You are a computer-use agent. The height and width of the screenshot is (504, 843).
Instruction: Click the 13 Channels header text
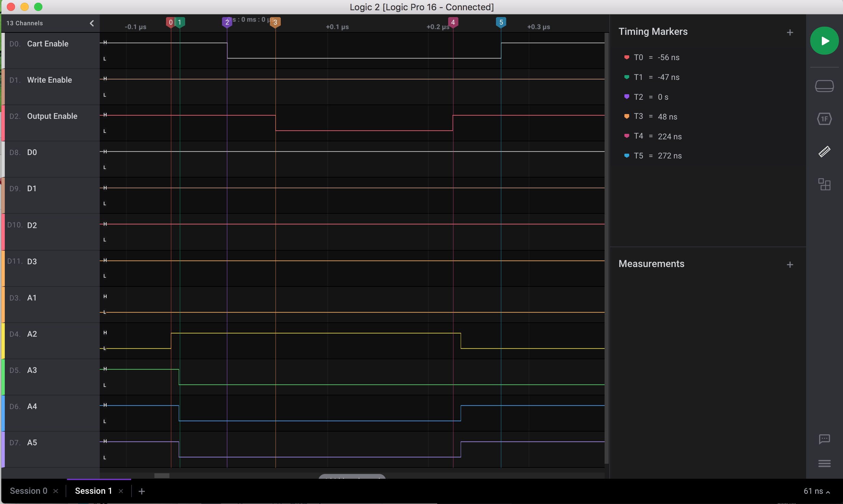[x=25, y=23]
